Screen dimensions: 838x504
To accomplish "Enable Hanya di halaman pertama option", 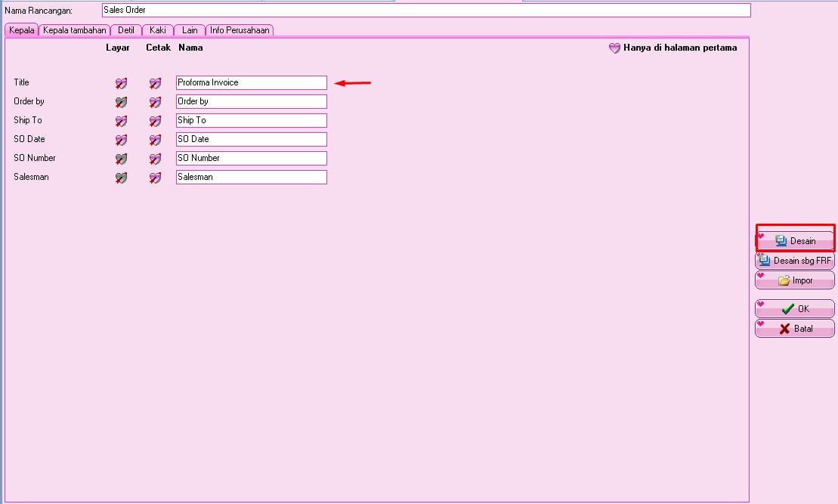I will point(614,48).
